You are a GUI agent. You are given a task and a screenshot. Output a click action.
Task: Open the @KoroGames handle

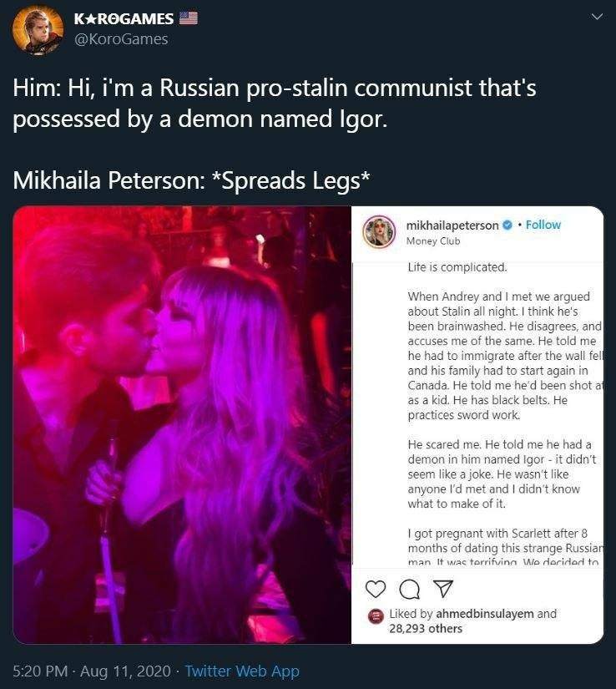click(x=121, y=39)
